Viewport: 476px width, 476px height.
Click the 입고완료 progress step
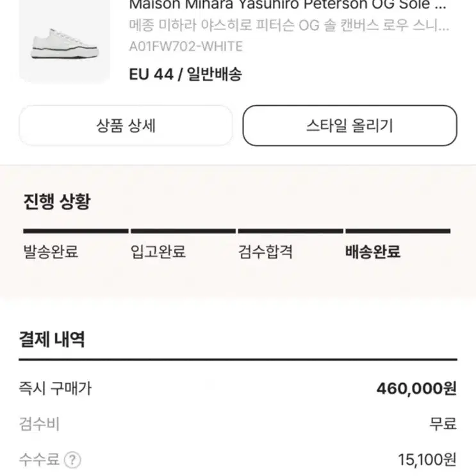pyautogui.click(x=158, y=251)
